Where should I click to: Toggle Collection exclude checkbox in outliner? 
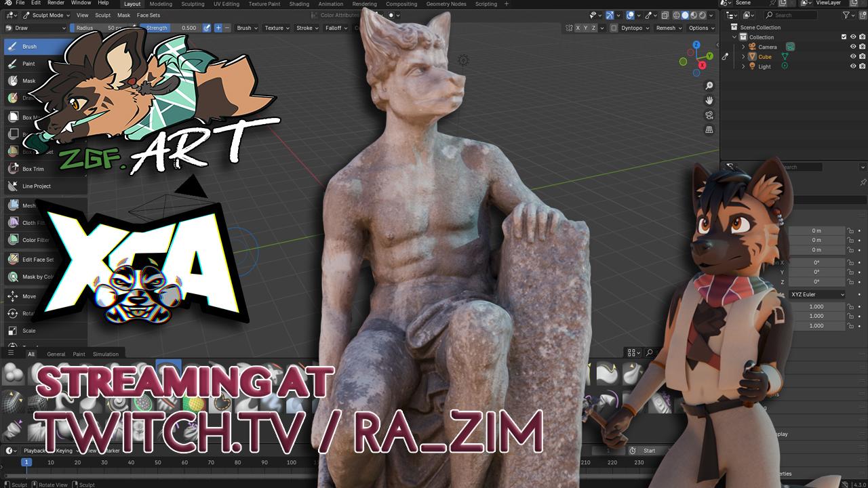[844, 37]
